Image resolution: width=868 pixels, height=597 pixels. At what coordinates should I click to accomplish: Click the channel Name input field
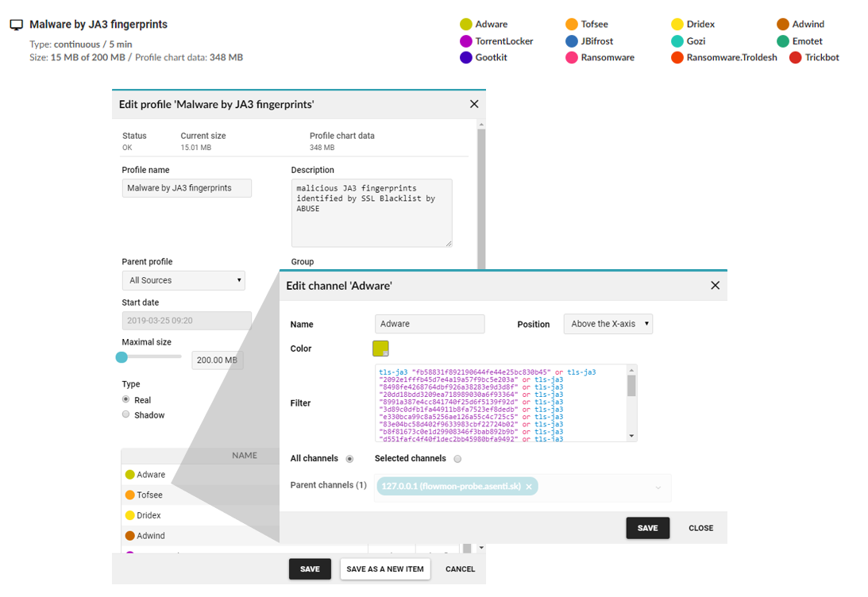430,324
